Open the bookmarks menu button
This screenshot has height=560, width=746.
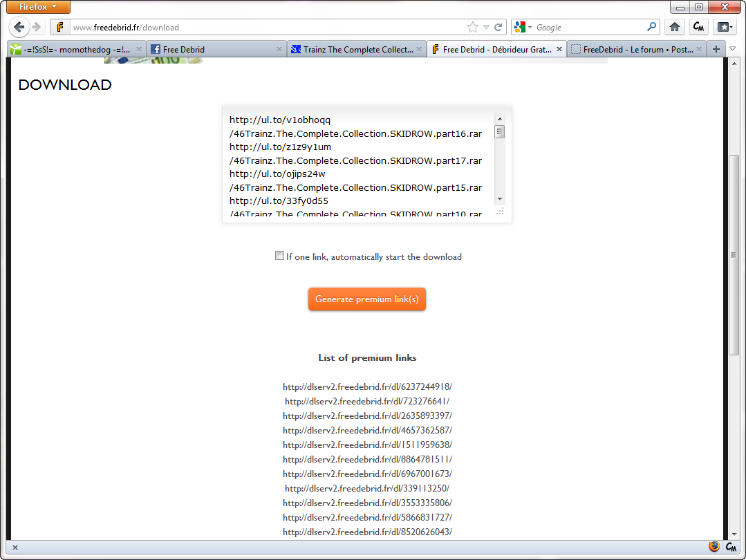725,27
